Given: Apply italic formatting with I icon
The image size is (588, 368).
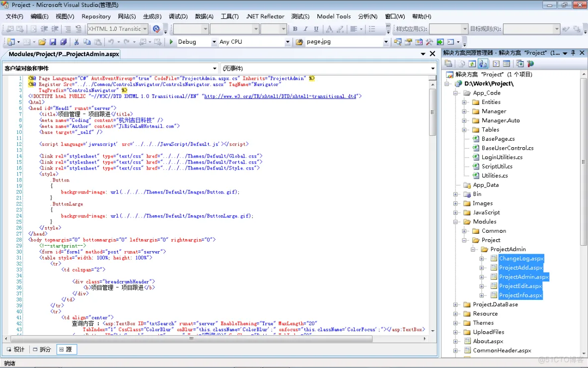Looking at the screenshot, I should [305, 29].
